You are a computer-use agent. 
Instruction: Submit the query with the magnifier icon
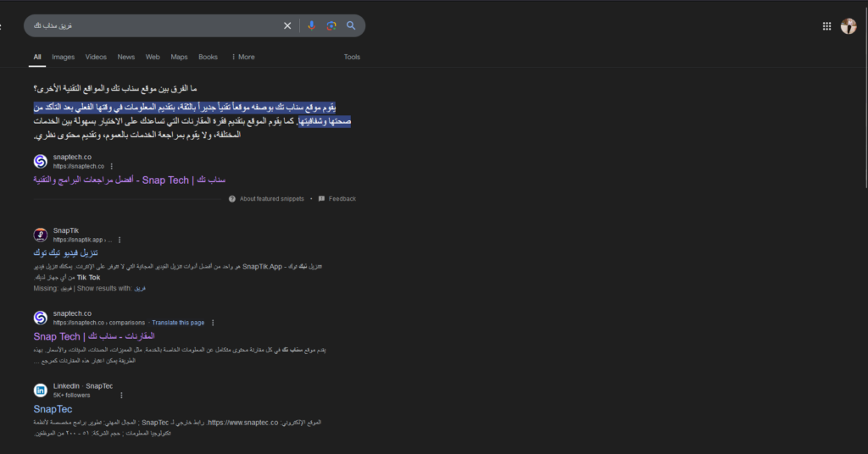pyautogui.click(x=351, y=25)
